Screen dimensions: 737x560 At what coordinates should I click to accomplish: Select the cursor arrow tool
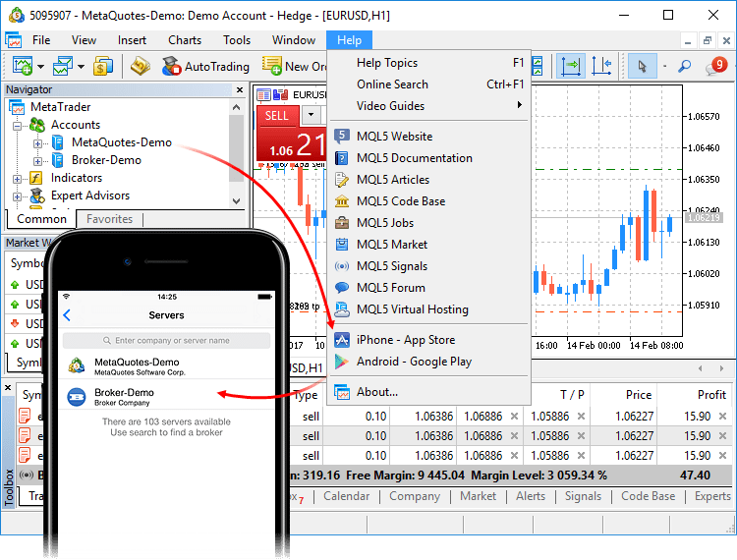(x=642, y=66)
